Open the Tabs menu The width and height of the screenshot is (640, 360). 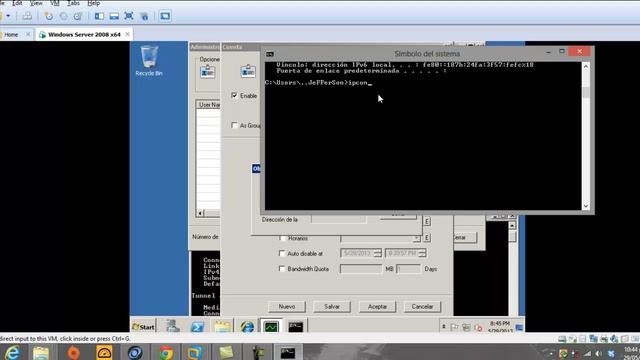tap(73, 3)
